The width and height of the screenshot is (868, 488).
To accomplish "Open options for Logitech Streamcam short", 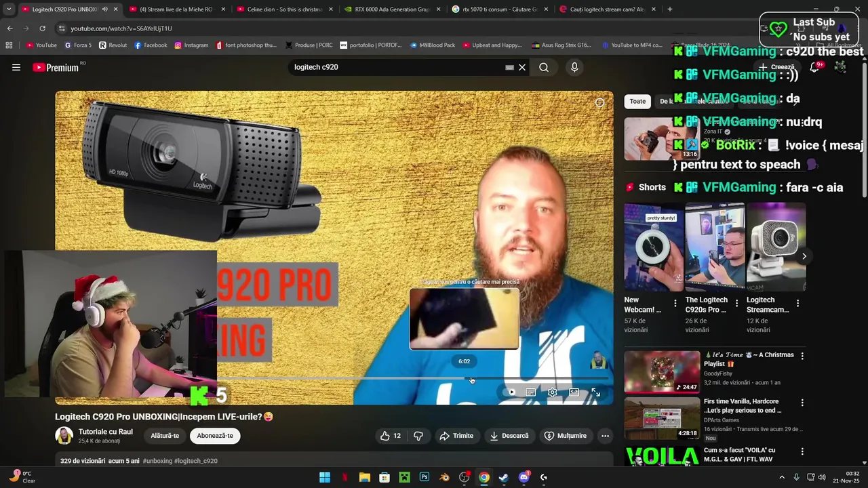I will tap(797, 304).
